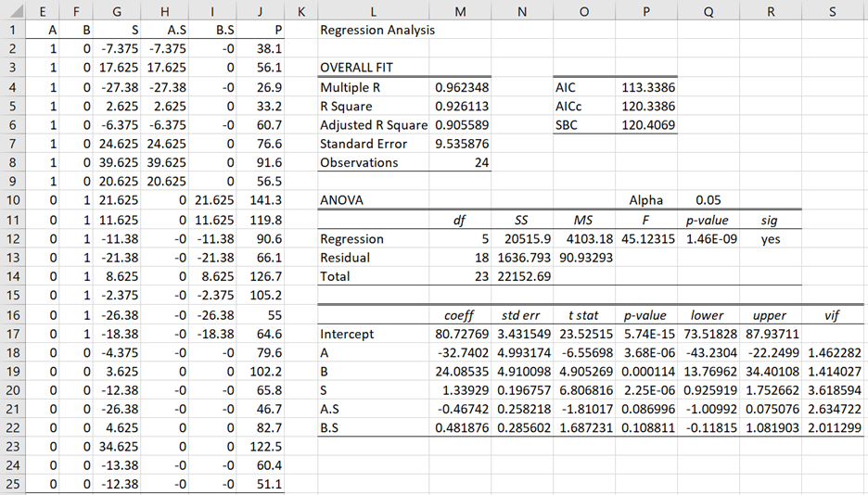868x495 pixels.
Task: Select column header G
Action: coord(117,11)
